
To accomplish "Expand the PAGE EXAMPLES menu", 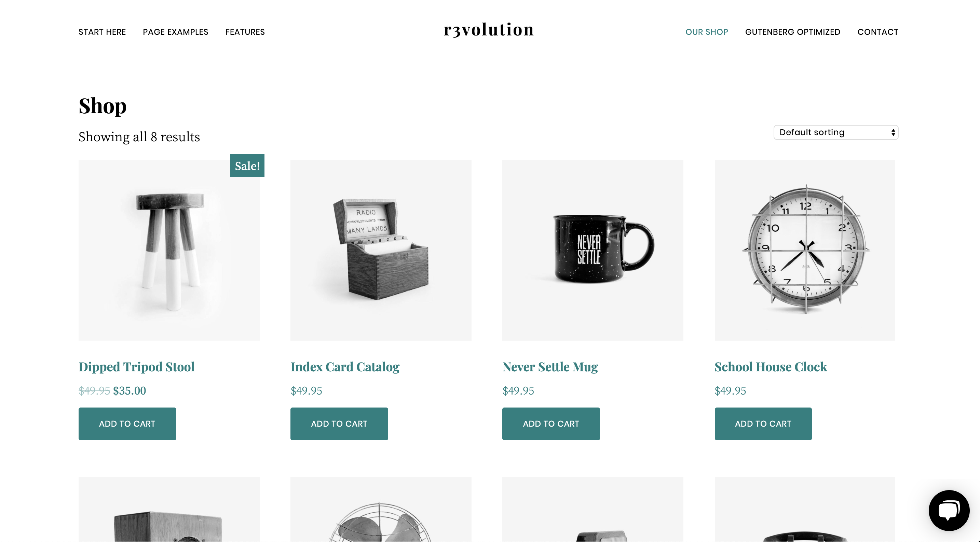I will tap(176, 31).
